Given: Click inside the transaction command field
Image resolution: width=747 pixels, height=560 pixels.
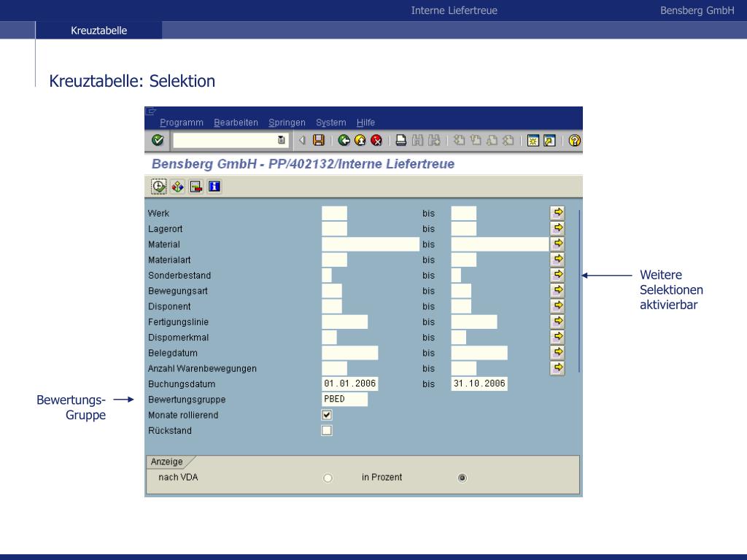Looking at the screenshot, I should 225,140.
